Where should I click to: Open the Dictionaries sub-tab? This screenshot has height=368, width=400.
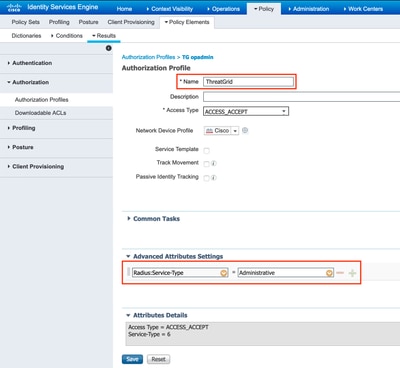[26, 36]
